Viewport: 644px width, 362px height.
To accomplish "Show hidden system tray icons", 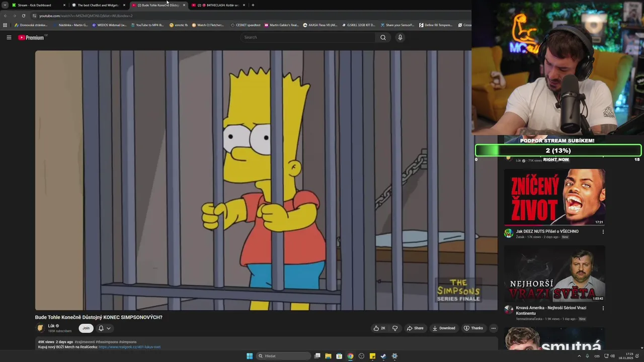I will click(x=579, y=356).
